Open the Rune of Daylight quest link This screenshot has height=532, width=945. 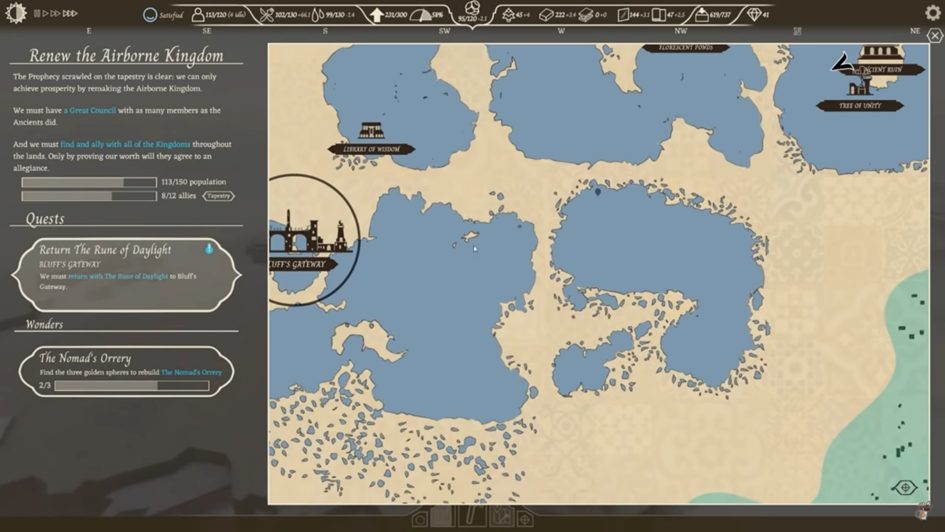pos(118,276)
